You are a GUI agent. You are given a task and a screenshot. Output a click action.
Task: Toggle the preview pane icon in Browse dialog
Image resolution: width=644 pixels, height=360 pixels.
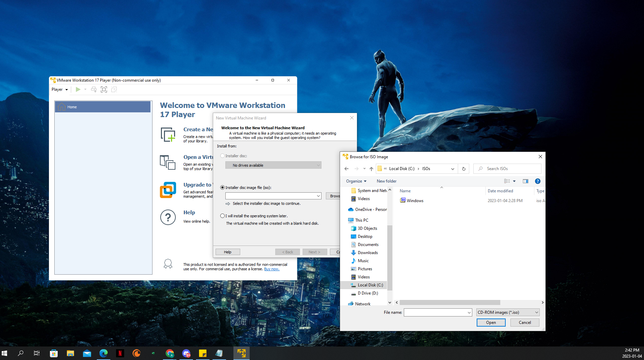(526, 181)
